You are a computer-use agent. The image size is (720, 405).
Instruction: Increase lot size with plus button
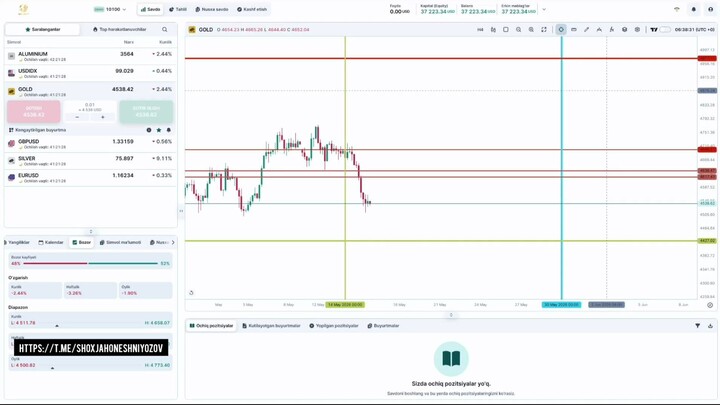(102, 118)
